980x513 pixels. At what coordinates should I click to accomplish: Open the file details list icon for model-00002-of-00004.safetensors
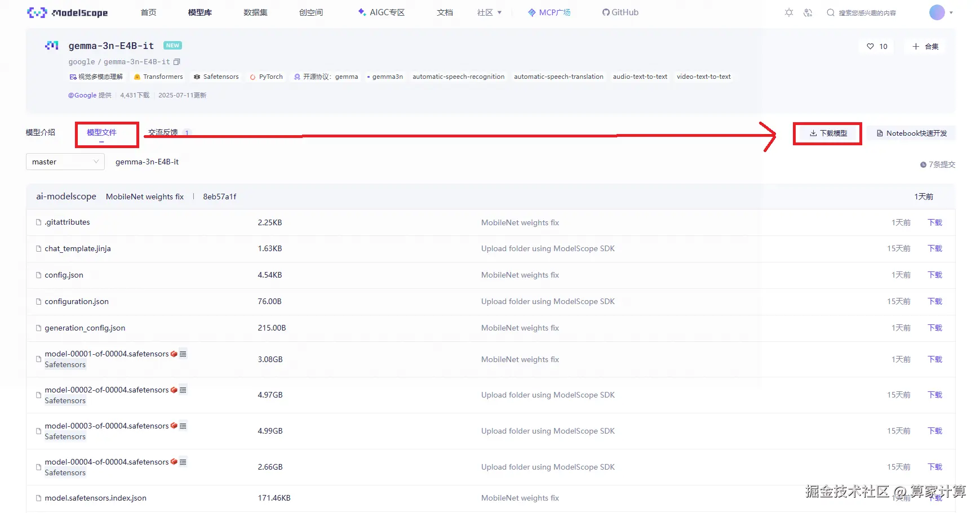click(x=183, y=390)
